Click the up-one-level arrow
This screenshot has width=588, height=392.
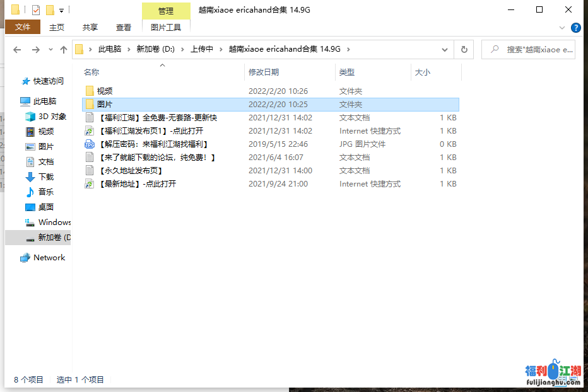pos(64,50)
